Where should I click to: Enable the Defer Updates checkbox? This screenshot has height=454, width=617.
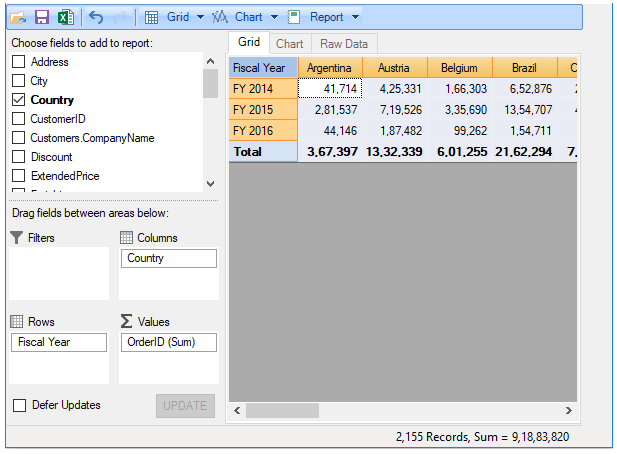click(19, 405)
